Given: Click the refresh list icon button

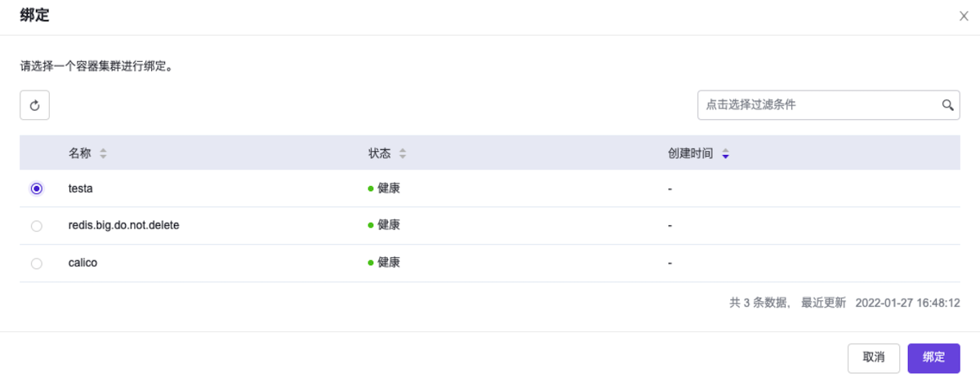Looking at the screenshot, I should coord(35,105).
